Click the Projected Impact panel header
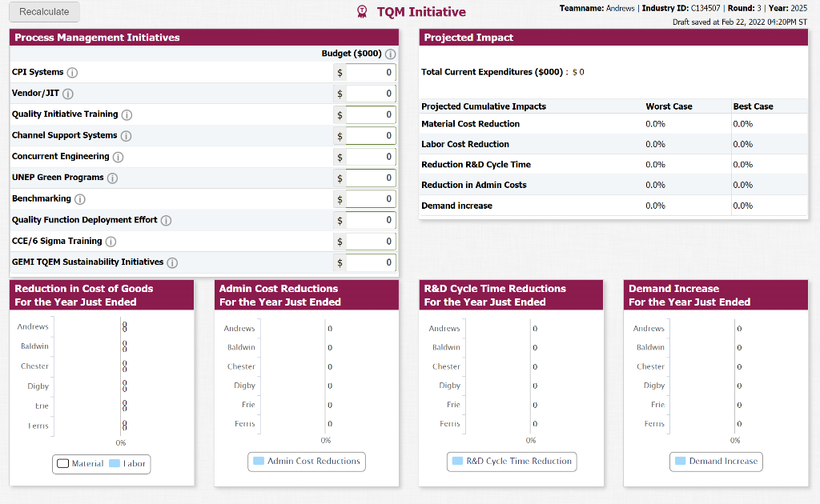Viewport: 820px width, 504px height. [613, 38]
